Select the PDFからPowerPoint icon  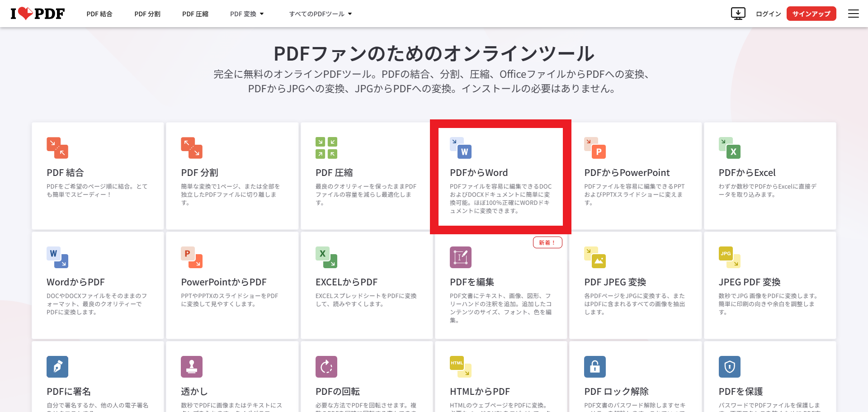tap(595, 148)
